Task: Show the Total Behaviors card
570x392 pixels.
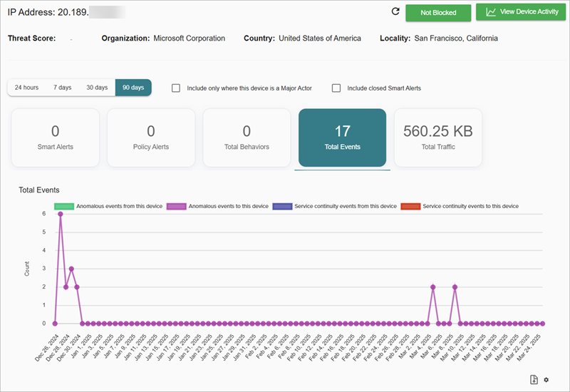Action: [x=247, y=138]
